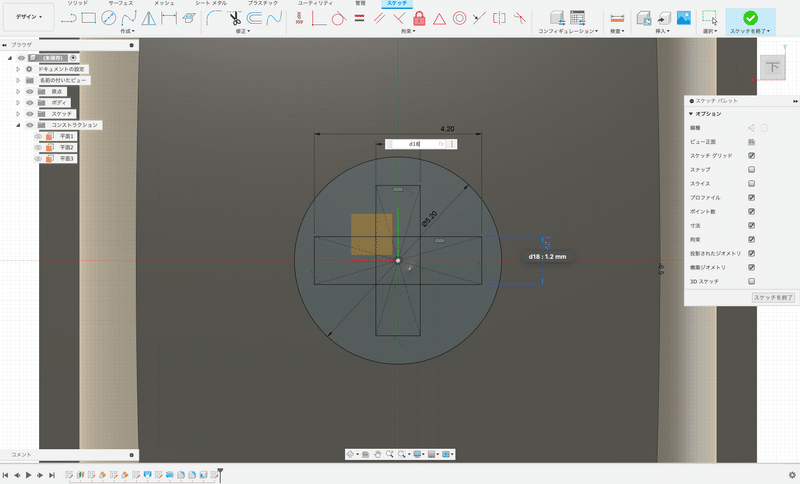Screen dimensions: 800x484
Task: Click the Select window tool icon
Action: pyautogui.click(x=709, y=18)
